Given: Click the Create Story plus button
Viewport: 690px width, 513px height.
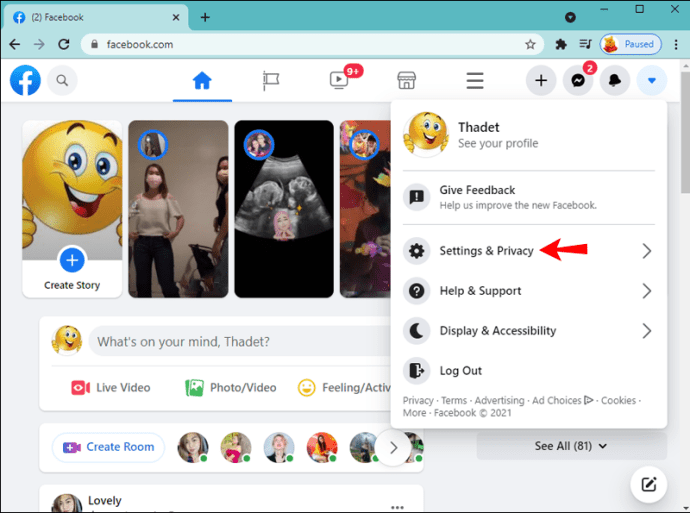Looking at the screenshot, I should point(72,260).
